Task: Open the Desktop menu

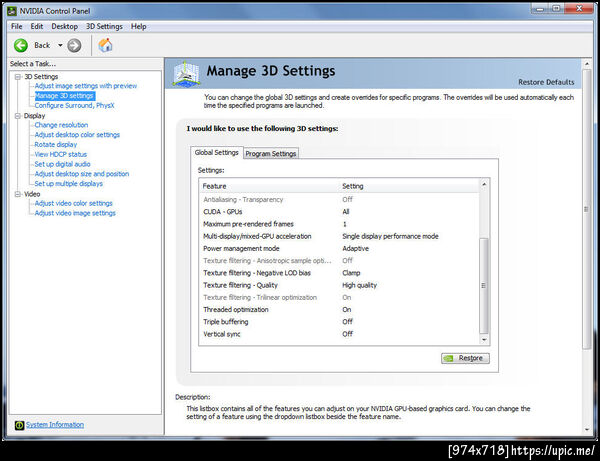Action: (64, 26)
